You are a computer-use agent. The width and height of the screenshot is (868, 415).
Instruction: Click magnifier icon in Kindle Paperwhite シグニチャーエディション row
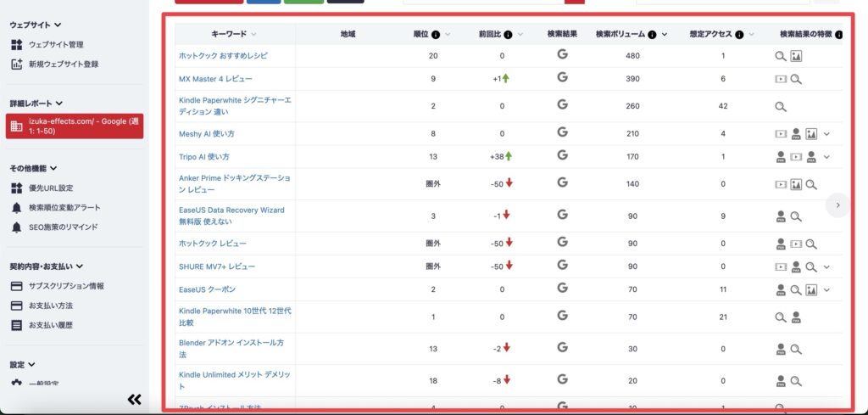click(781, 107)
